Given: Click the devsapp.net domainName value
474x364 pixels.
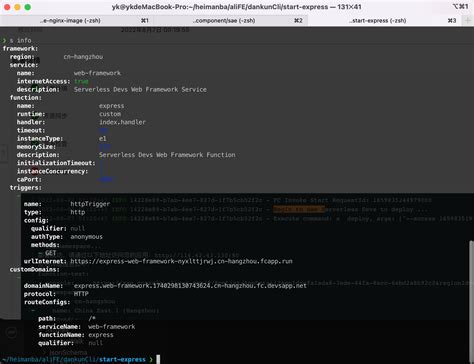Looking at the screenshot, I should pyautogui.click(x=190, y=286).
